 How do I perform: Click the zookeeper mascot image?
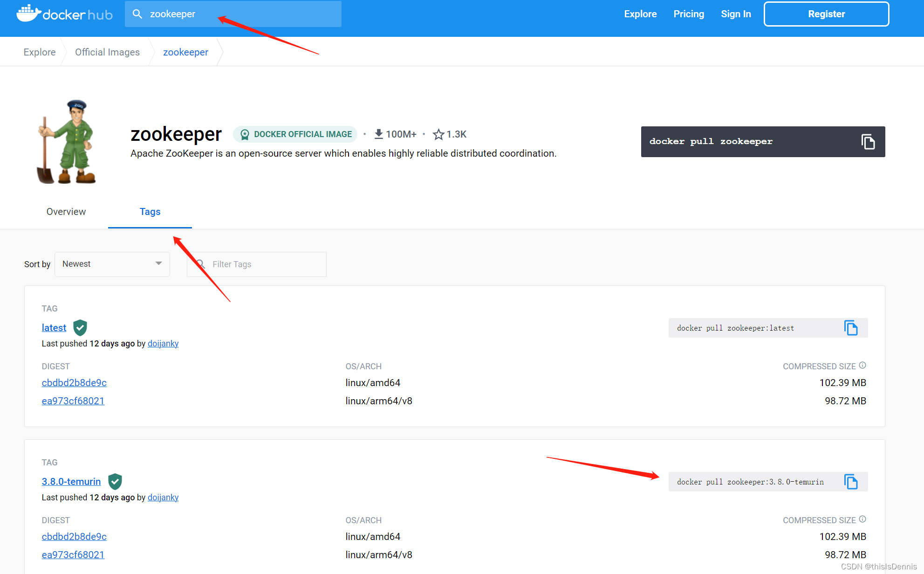click(x=67, y=142)
